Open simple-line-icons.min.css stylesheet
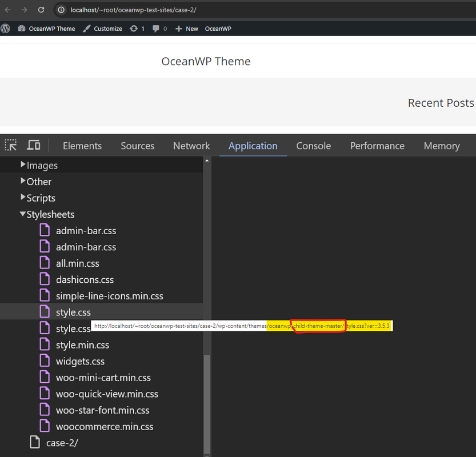The width and height of the screenshot is (476, 457). click(x=110, y=296)
